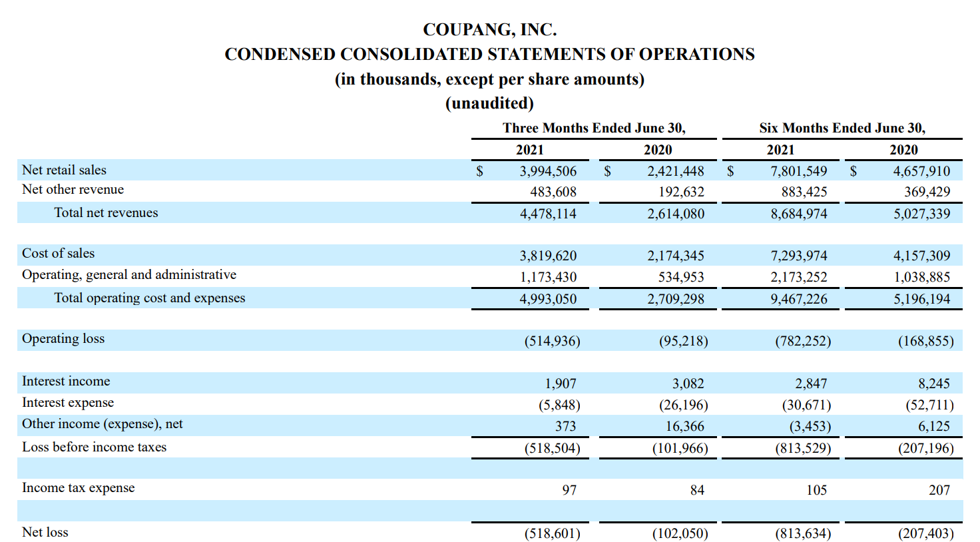Screen dimensions: 980x542
Task: Click total net revenues value 4,478,114
Action: pos(548,214)
